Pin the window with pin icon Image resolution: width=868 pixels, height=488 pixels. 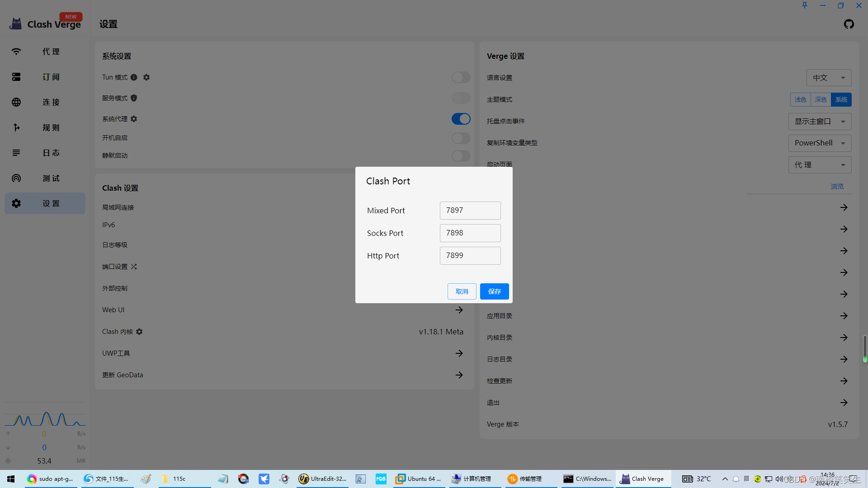click(805, 5)
